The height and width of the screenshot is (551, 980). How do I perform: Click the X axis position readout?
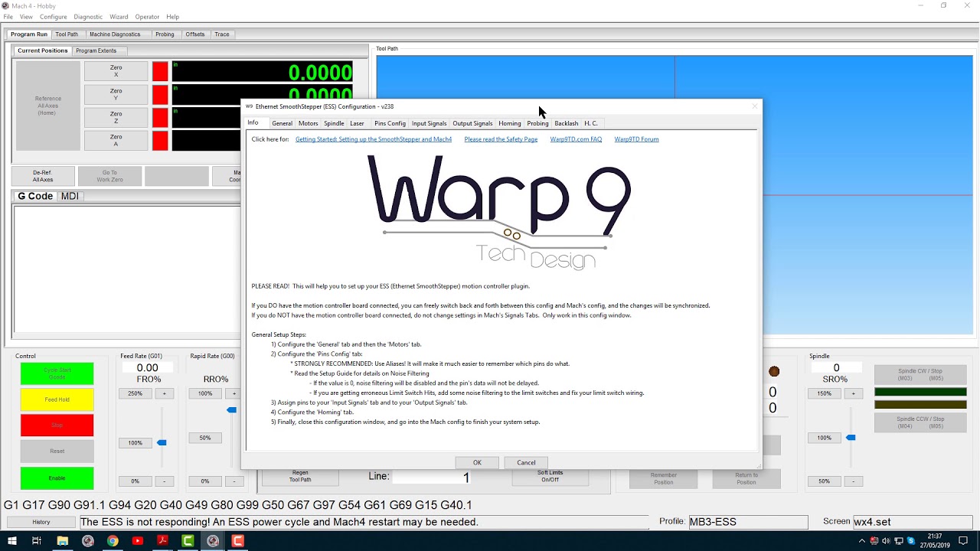[x=263, y=72]
